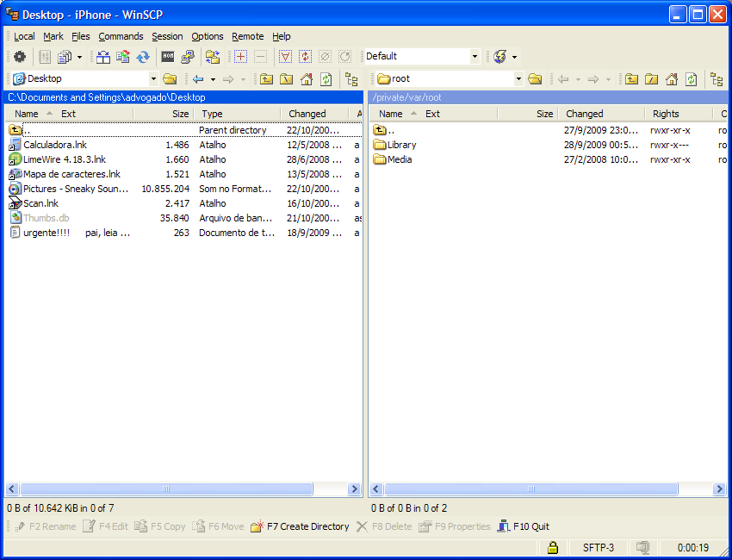Click local panel Root Directory icon
This screenshot has width=732, height=560.
[286, 79]
